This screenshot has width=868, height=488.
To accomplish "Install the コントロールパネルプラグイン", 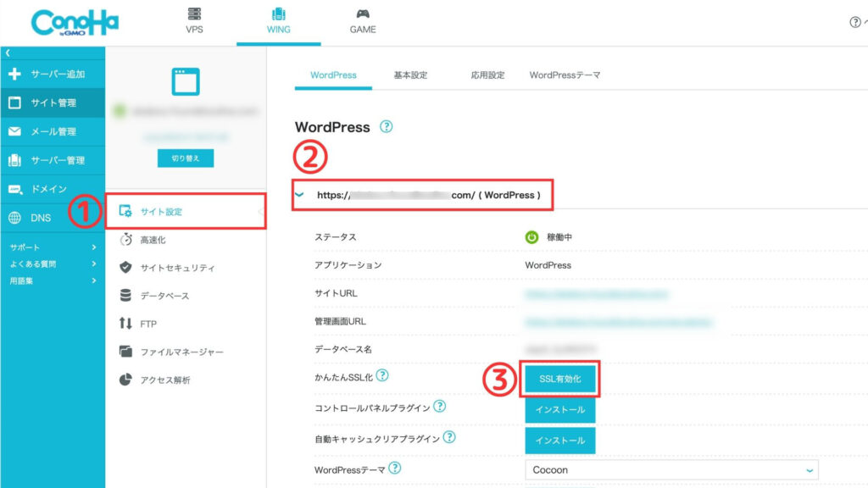I will coord(560,410).
